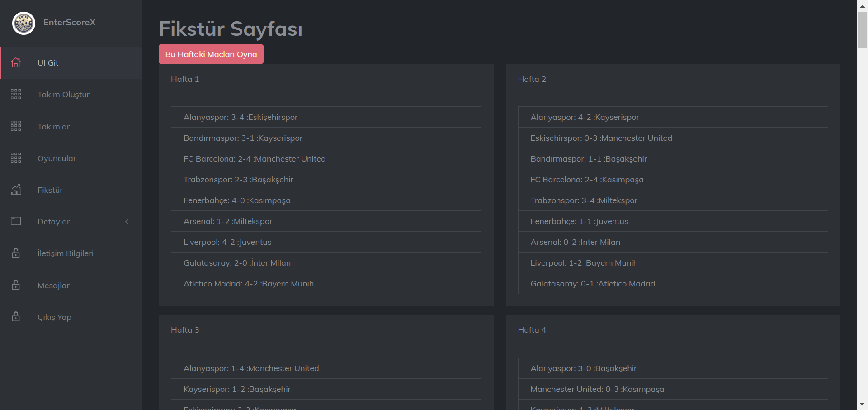This screenshot has height=410, width=868.
Task: Click the scrollbar down arrow
Action: point(862,404)
